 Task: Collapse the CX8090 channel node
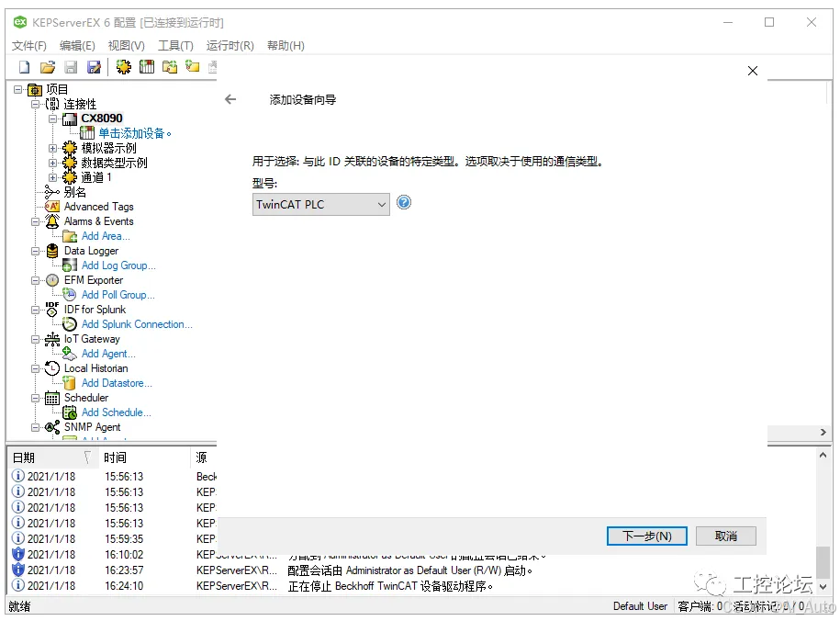tap(52, 119)
